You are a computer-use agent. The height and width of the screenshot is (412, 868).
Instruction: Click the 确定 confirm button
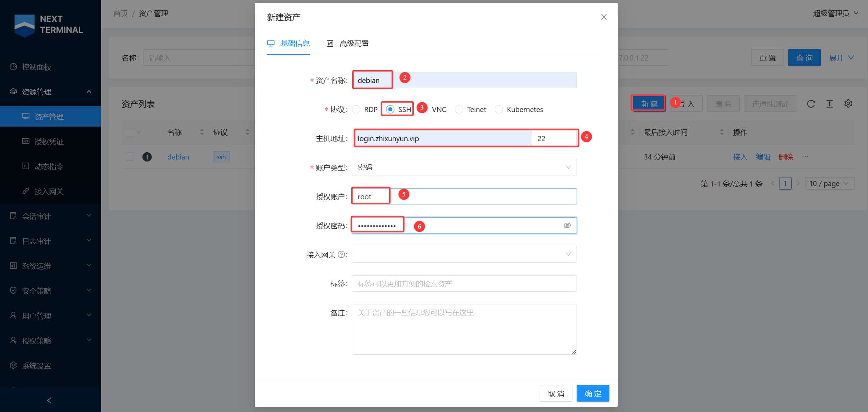[x=592, y=394]
